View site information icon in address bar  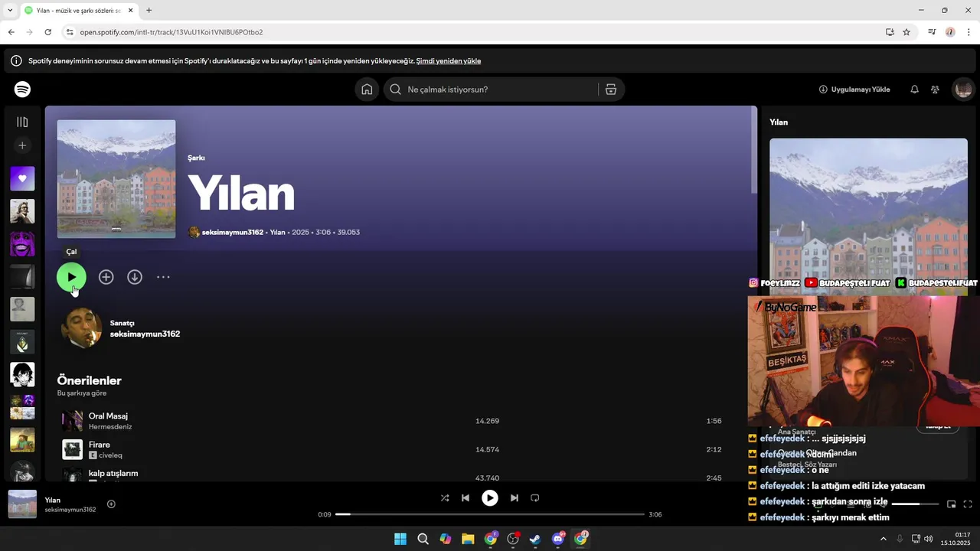point(70,32)
